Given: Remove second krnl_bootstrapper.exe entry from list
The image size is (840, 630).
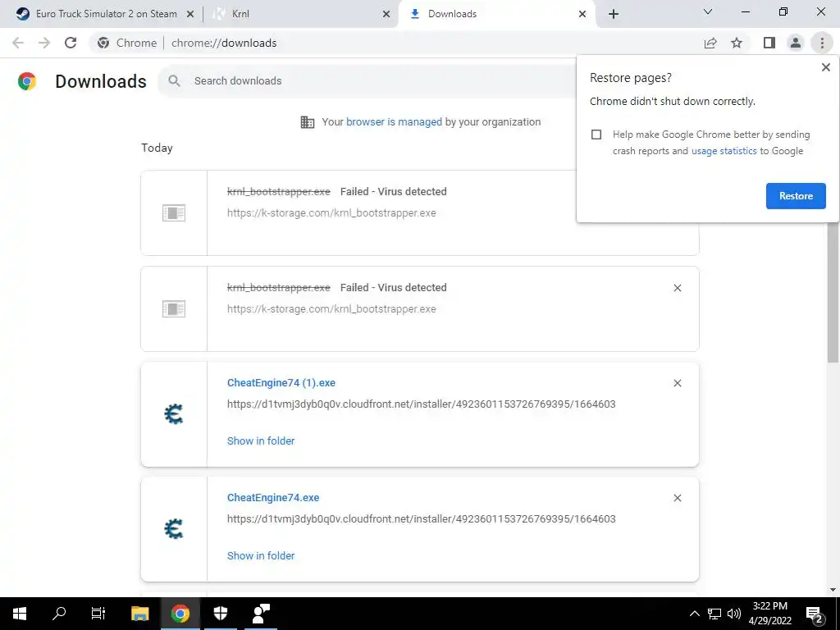Looking at the screenshot, I should click(x=677, y=288).
